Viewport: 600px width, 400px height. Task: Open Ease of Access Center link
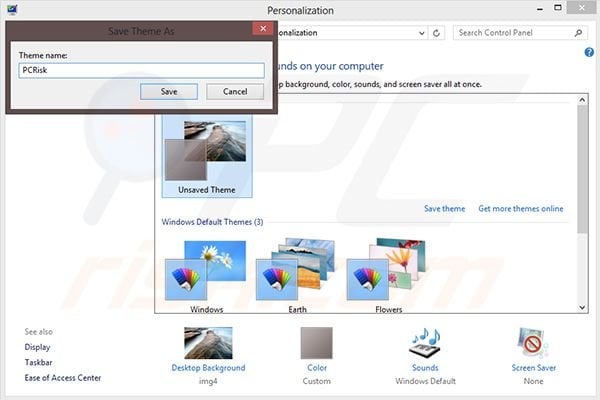point(63,378)
